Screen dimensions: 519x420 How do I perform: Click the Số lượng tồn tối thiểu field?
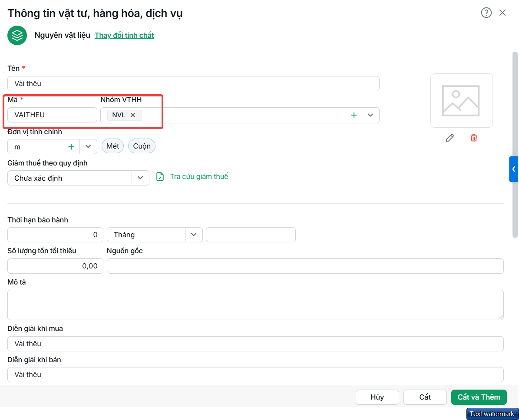pos(55,266)
